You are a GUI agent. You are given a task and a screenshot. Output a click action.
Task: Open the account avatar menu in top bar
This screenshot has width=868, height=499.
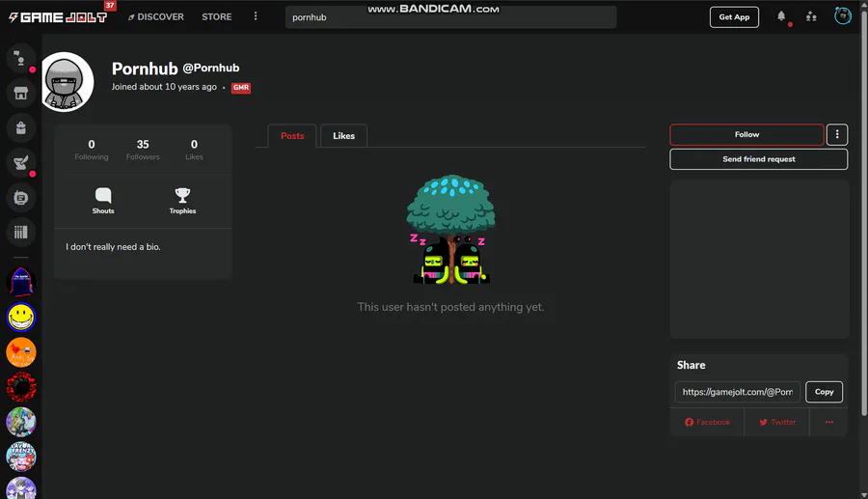(843, 16)
